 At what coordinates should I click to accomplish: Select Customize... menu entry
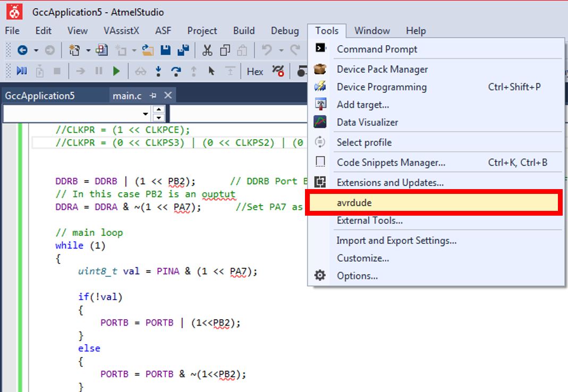point(436,258)
